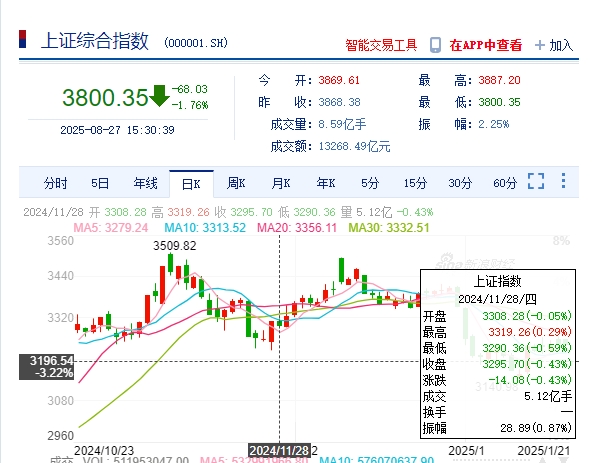This screenshot has height=463, width=594.
Task: Select the 5日 chart tab
Action: pyautogui.click(x=100, y=183)
